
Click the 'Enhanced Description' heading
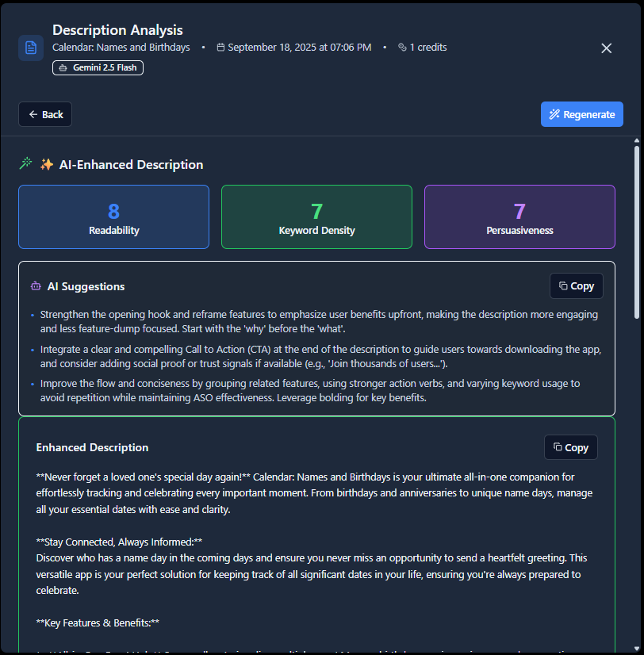coord(92,447)
